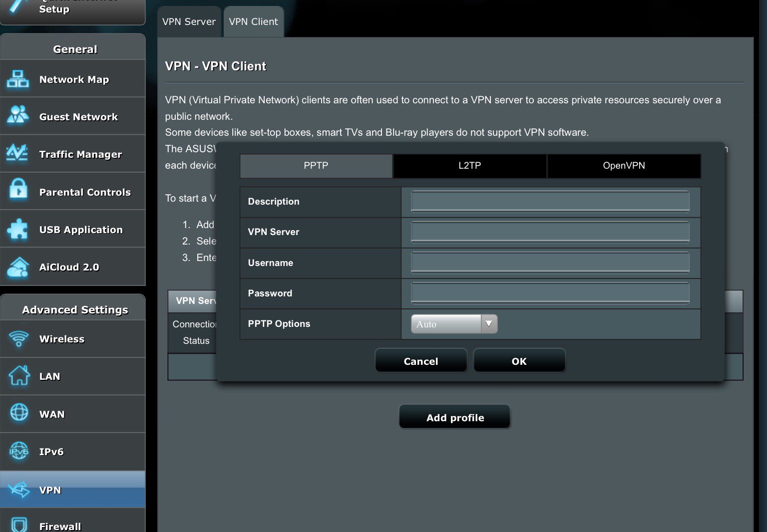
Task: Open Guest Network via its people icon
Action: [x=18, y=115]
